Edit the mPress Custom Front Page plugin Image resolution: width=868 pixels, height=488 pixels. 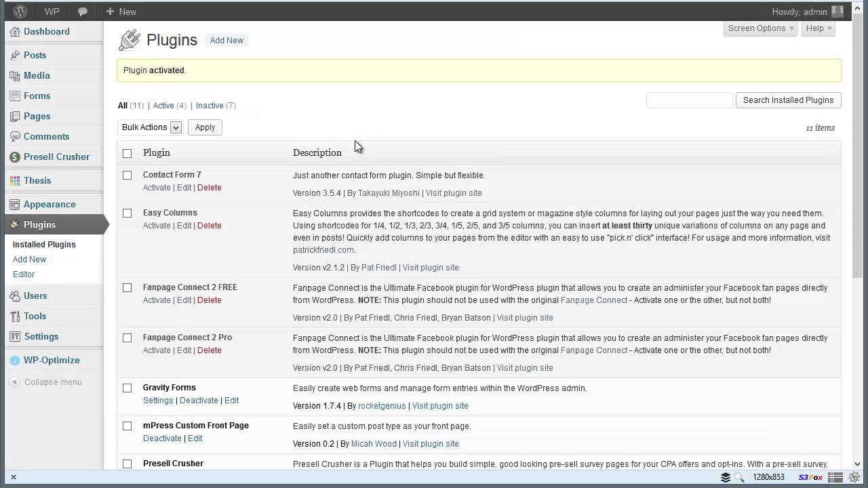click(195, 439)
